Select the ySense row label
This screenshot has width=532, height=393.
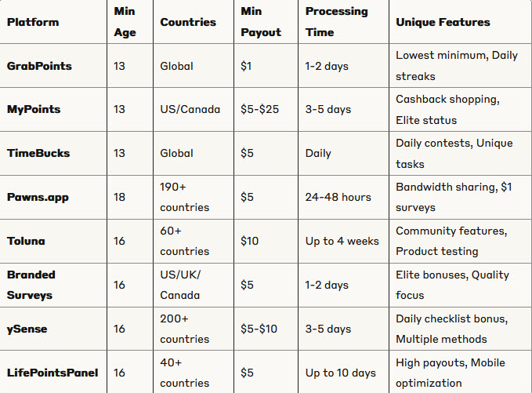tap(27, 329)
